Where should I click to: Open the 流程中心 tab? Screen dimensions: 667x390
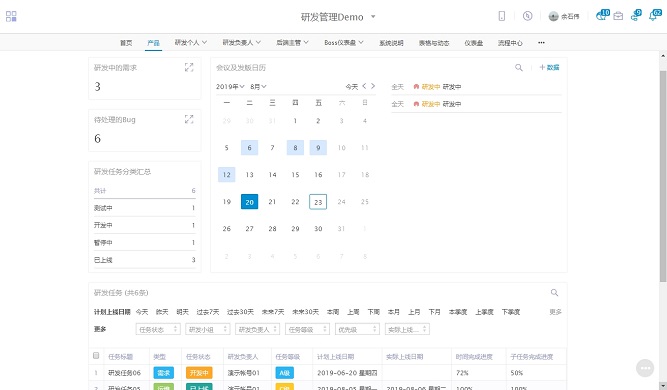tap(510, 43)
